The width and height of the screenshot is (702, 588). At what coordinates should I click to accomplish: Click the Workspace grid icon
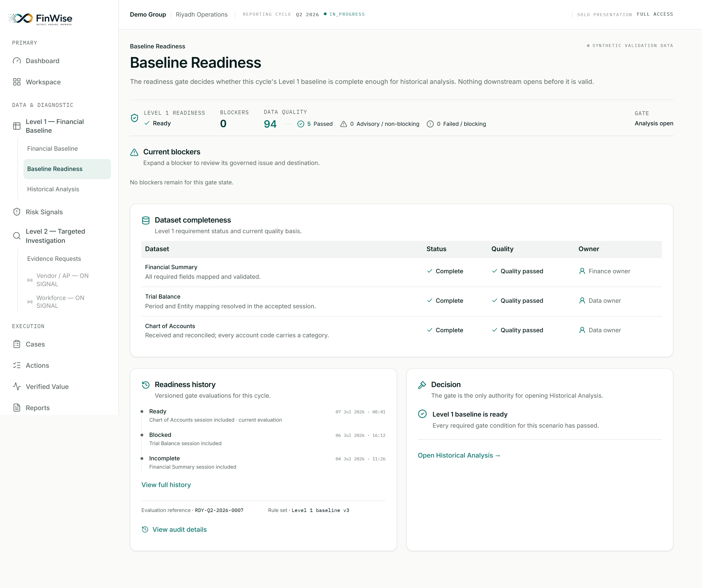(x=17, y=82)
